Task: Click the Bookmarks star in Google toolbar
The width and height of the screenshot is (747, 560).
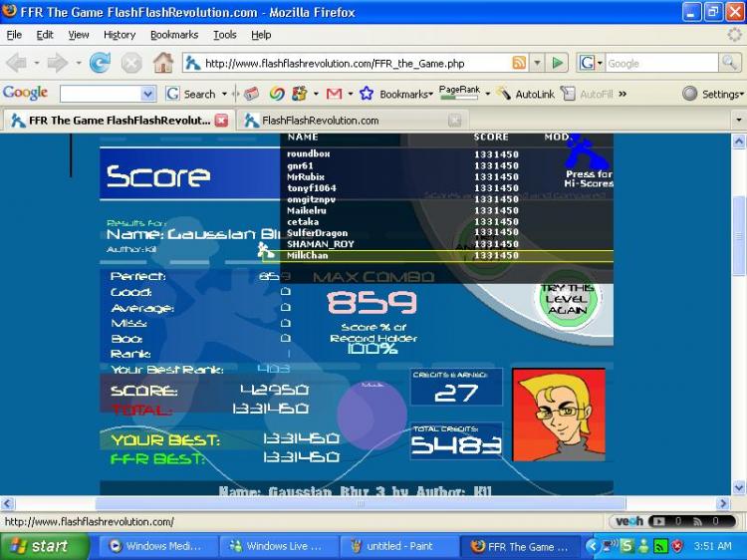Action: (366, 94)
